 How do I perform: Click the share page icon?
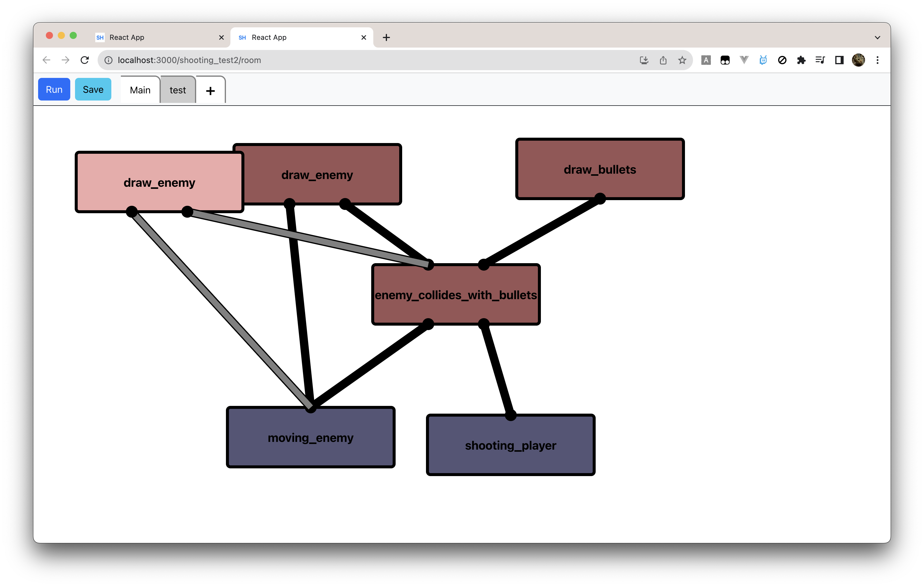(663, 60)
